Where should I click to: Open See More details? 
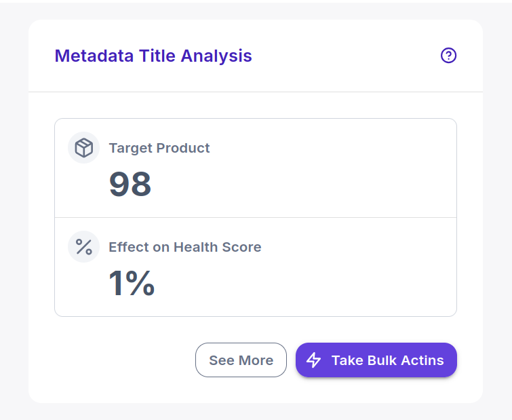[x=241, y=360]
